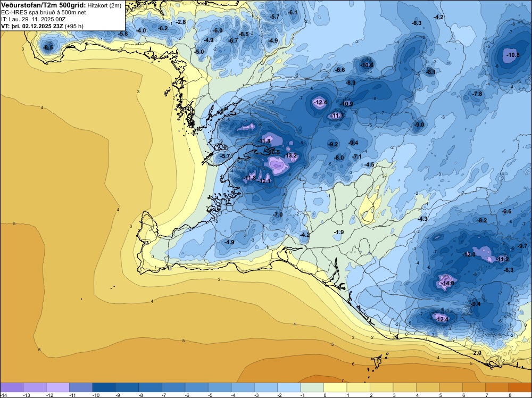The height and width of the screenshot is (398, 532).
Task: Click the -7.8 temperature label
Action: (477, 93)
